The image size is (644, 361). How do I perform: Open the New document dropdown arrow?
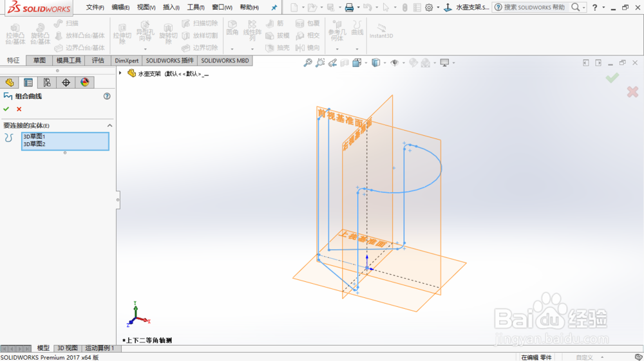pos(303,7)
